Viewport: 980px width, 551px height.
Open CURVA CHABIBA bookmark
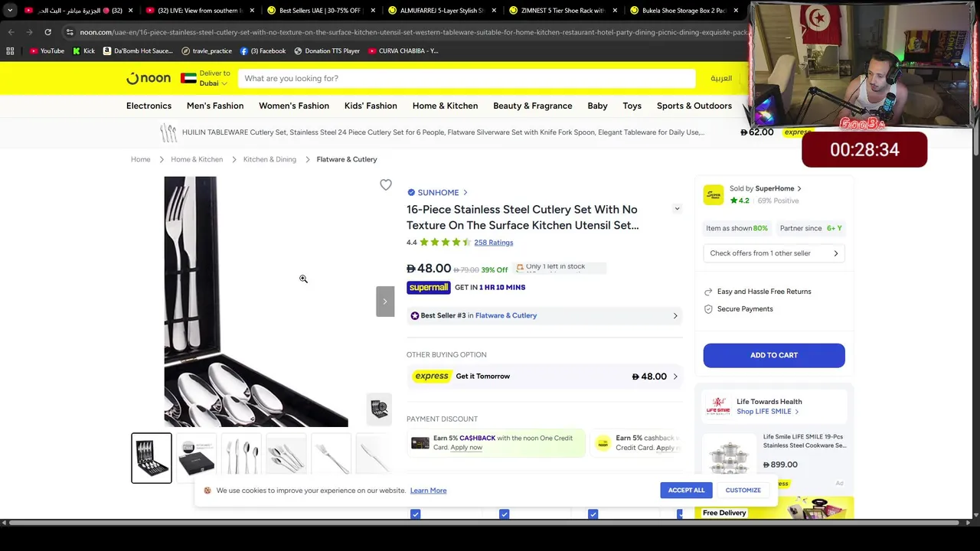403,51
